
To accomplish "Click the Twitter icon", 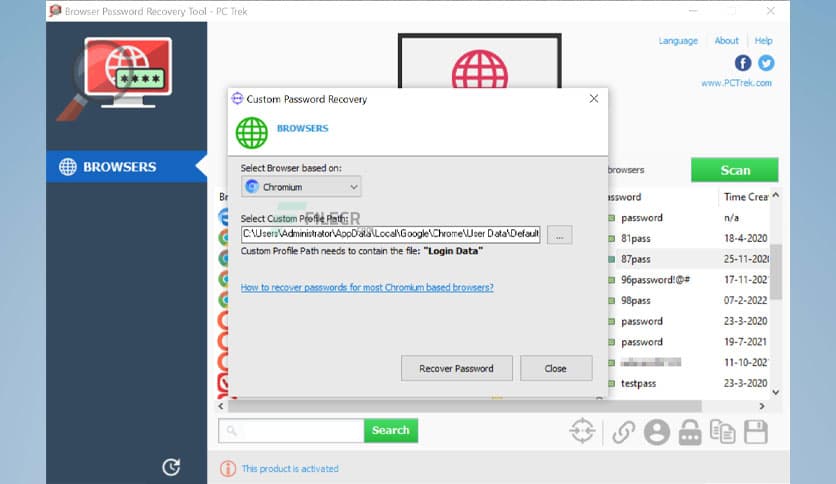I will pos(766,63).
